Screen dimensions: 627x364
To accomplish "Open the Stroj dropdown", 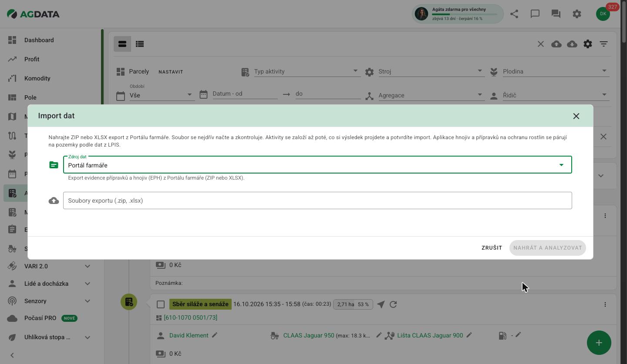I will [x=432, y=71].
